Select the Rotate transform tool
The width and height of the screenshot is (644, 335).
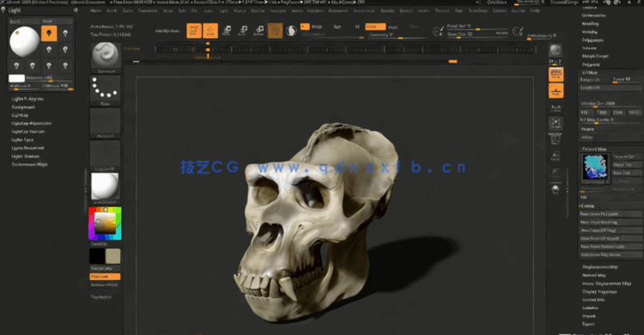click(258, 30)
